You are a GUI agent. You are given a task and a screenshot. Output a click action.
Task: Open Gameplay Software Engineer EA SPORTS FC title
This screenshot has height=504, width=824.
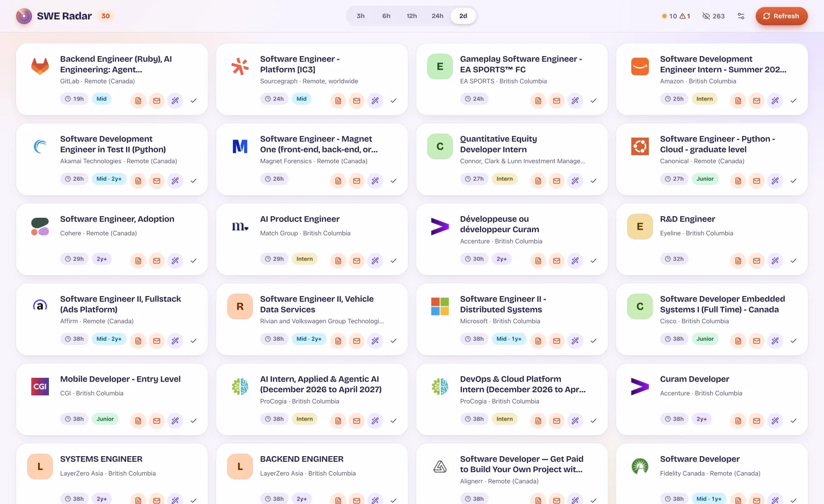point(521,64)
